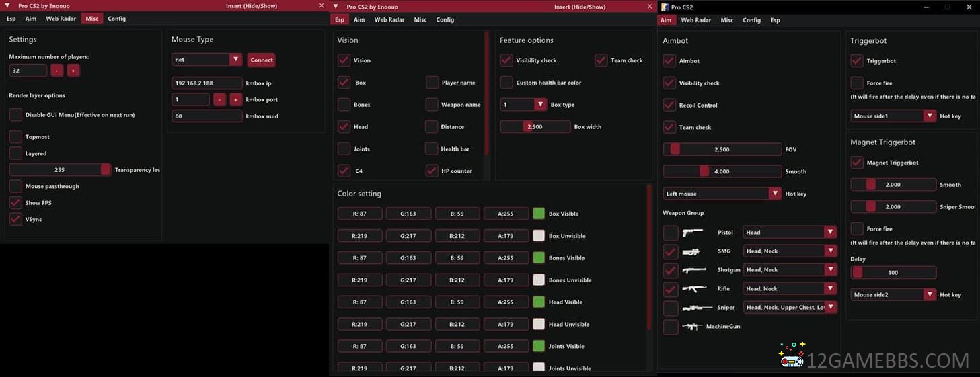
Task: Click the machine gun weapon icon
Action: (692, 327)
